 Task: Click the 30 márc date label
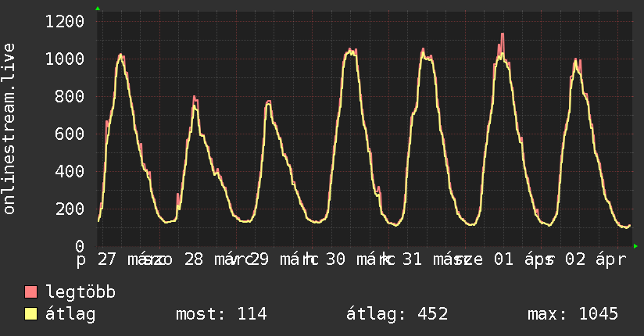[x=360, y=259]
